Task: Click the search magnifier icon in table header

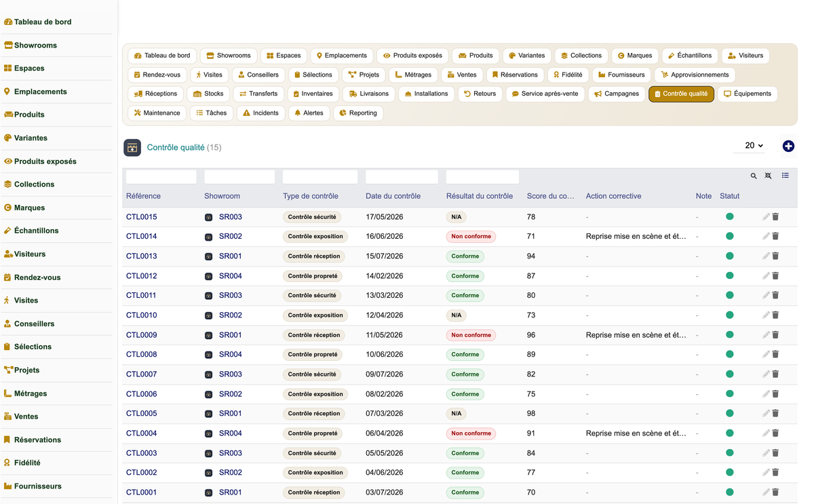Action: pyautogui.click(x=754, y=176)
